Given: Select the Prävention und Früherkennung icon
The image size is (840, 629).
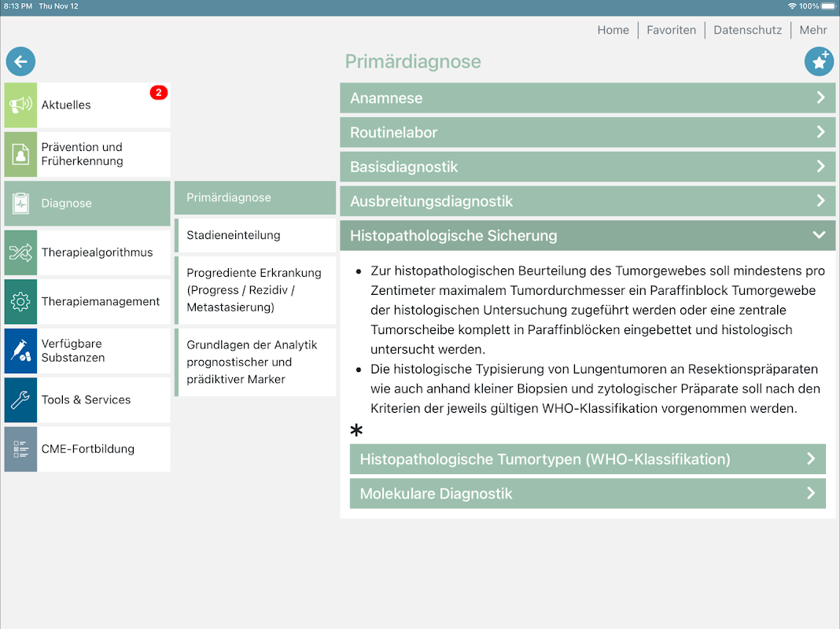Looking at the screenshot, I should [21, 154].
